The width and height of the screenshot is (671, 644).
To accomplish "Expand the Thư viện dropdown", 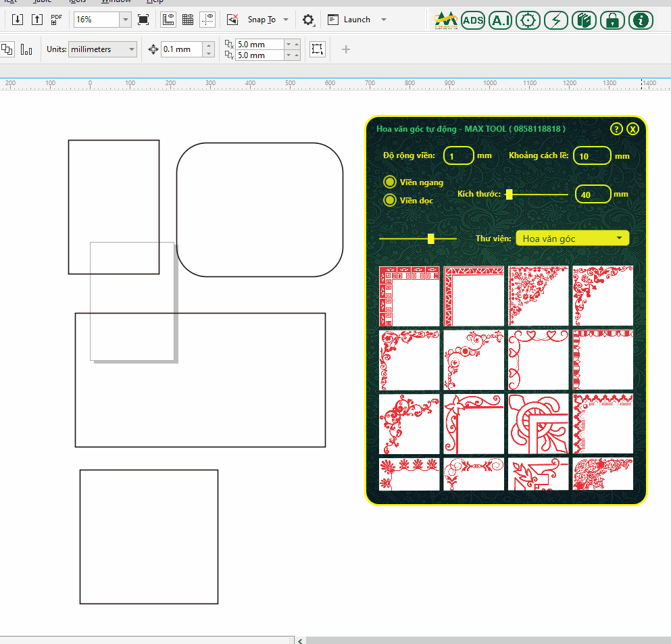I will [x=618, y=238].
